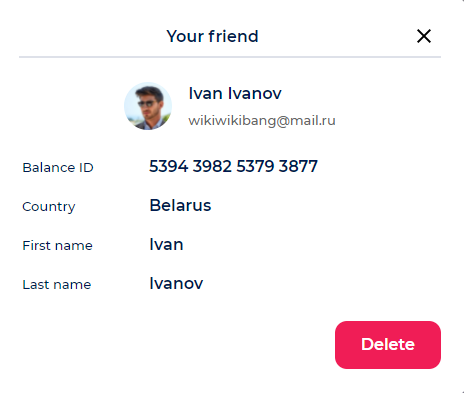
Task: Click the digit group 5379
Action: [x=255, y=166]
